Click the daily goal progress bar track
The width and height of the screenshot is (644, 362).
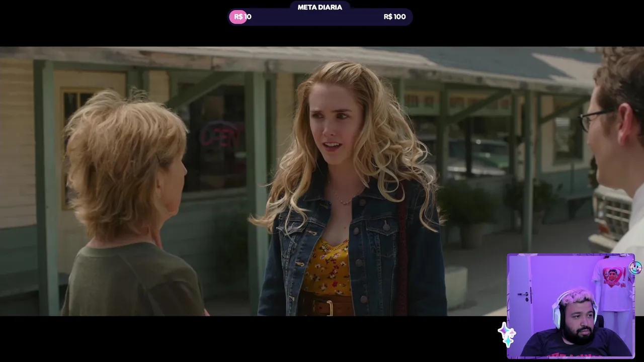tap(320, 17)
